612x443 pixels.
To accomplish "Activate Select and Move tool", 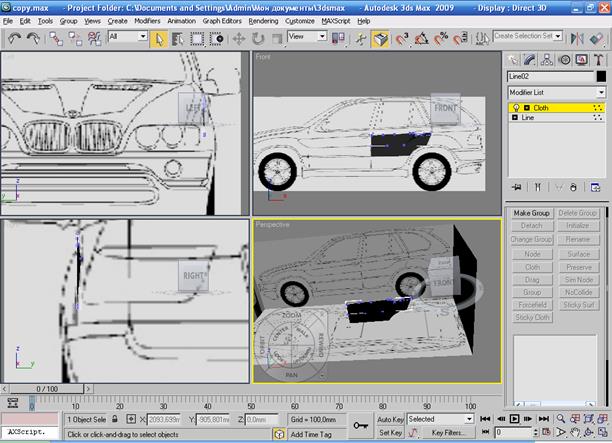I will [239, 39].
